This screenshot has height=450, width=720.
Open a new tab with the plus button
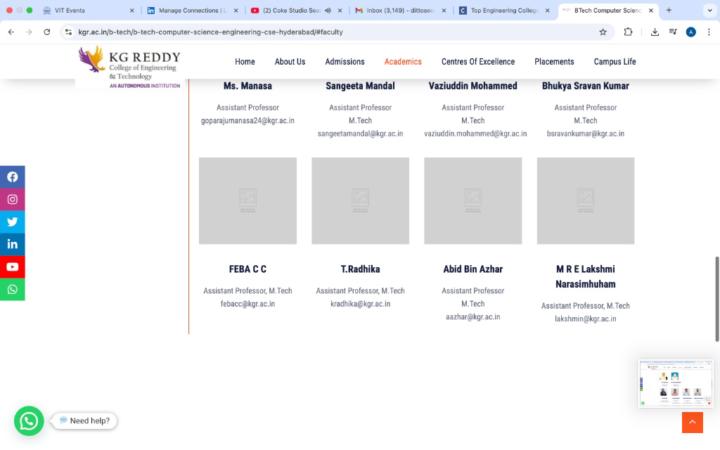(669, 10)
